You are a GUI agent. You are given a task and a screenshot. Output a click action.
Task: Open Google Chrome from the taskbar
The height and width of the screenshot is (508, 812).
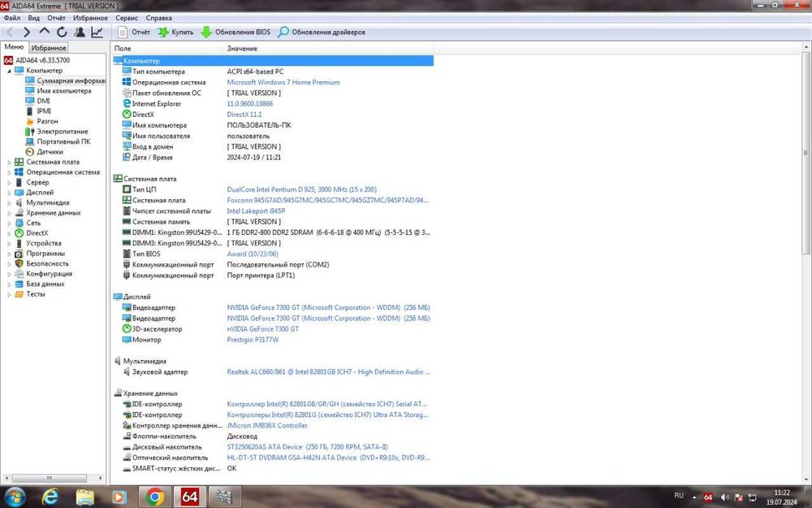(x=154, y=497)
